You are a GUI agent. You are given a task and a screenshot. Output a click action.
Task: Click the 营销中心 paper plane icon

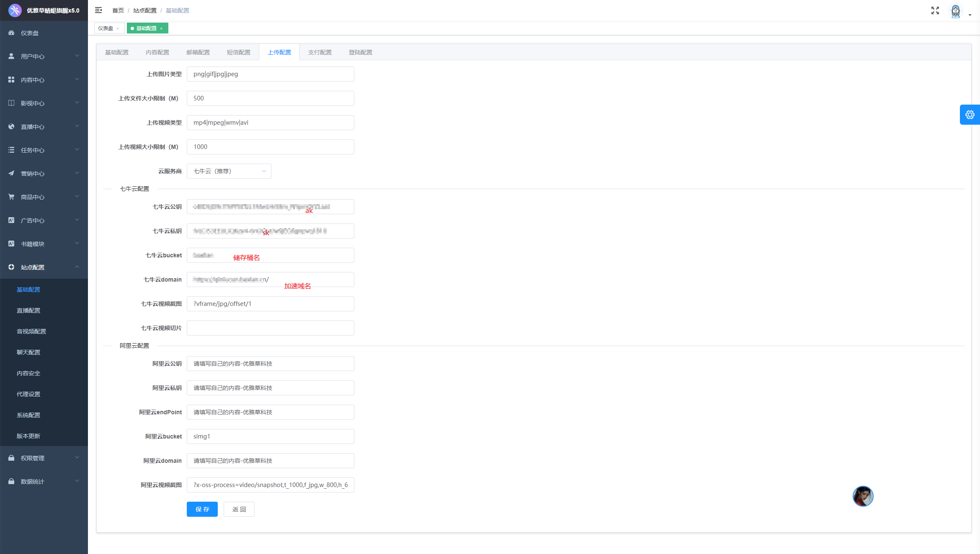pyautogui.click(x=11, y=173)
